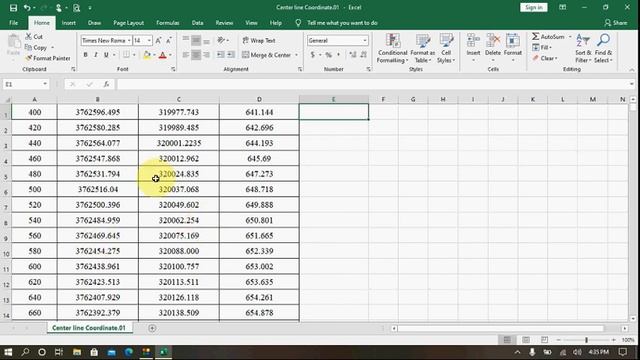Click the Orientation icon
Screen dimensions: 640x360
[221, 40]
